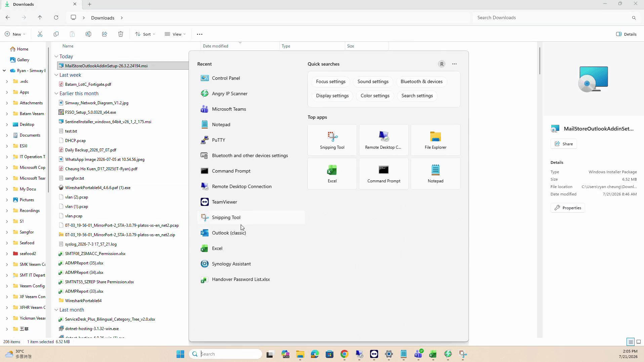Open Angry IP Scanner from Recent list
644x362 pixels.
tap(251, 94)
